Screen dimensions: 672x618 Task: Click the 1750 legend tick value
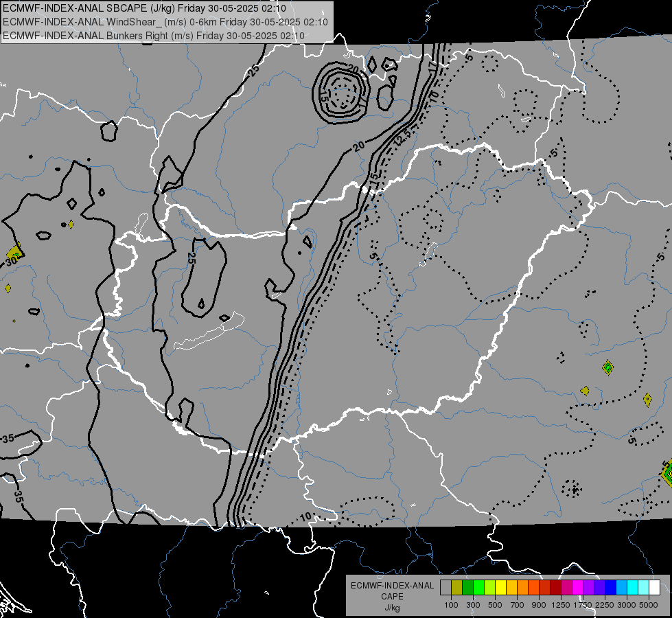coord(583,605)
